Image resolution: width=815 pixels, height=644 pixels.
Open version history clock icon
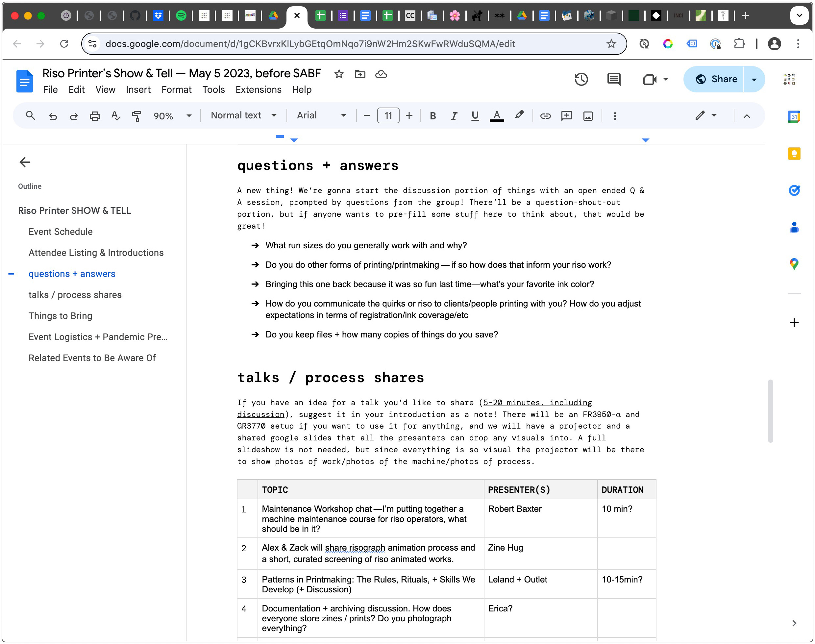[x=581, y=79]
